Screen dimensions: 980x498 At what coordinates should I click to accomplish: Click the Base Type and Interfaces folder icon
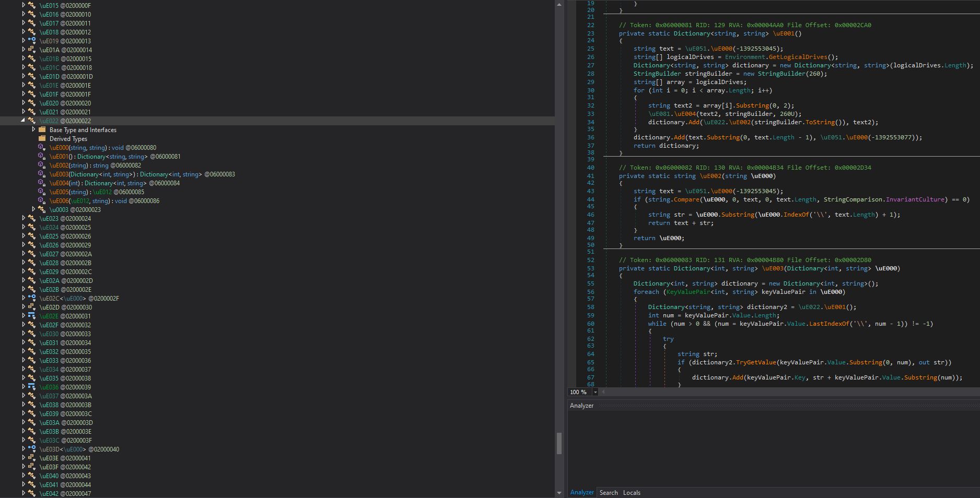(x=42, y=130)
